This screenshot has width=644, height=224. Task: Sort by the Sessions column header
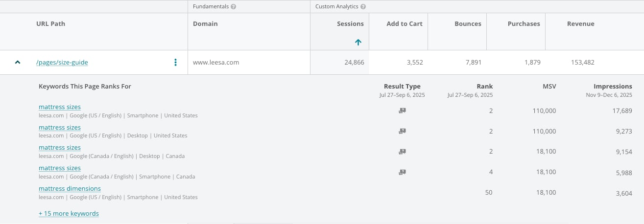[350, 23]
